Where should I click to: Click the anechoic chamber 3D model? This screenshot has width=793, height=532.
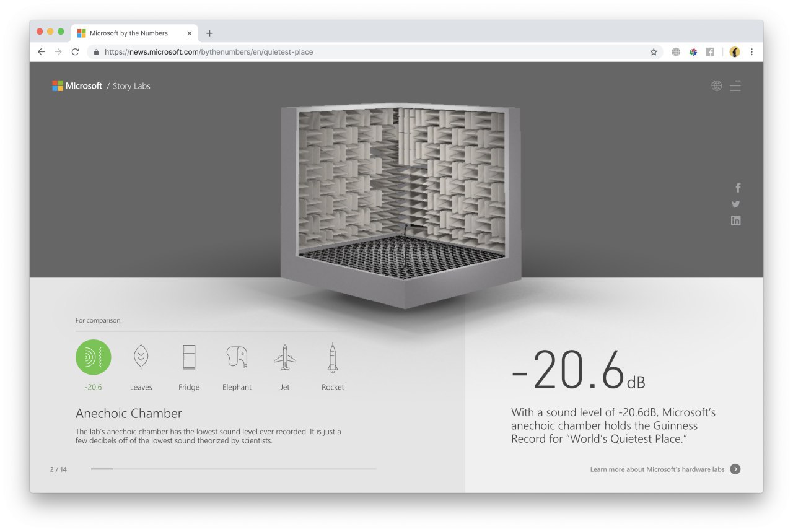[401, 205]
